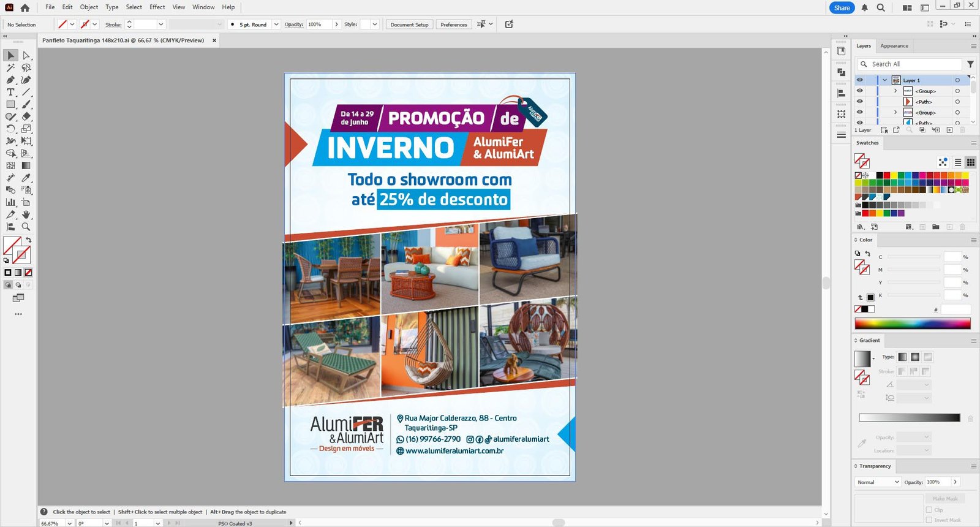Switch Swatches panel to list view
The image size is (980, 527).
[958, 162]
